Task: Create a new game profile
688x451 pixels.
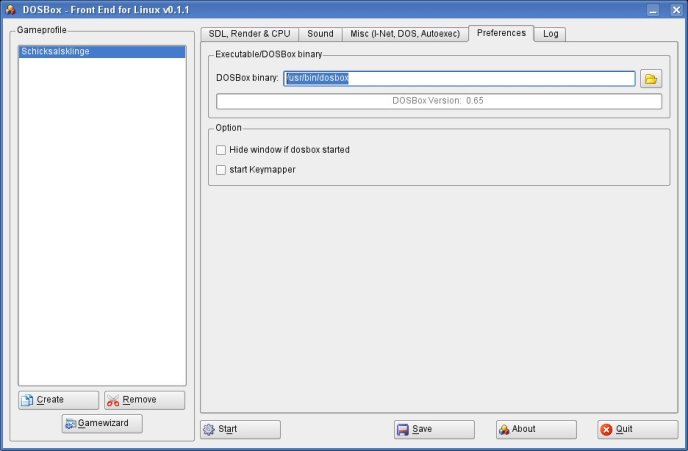Action: click(58, 400)
